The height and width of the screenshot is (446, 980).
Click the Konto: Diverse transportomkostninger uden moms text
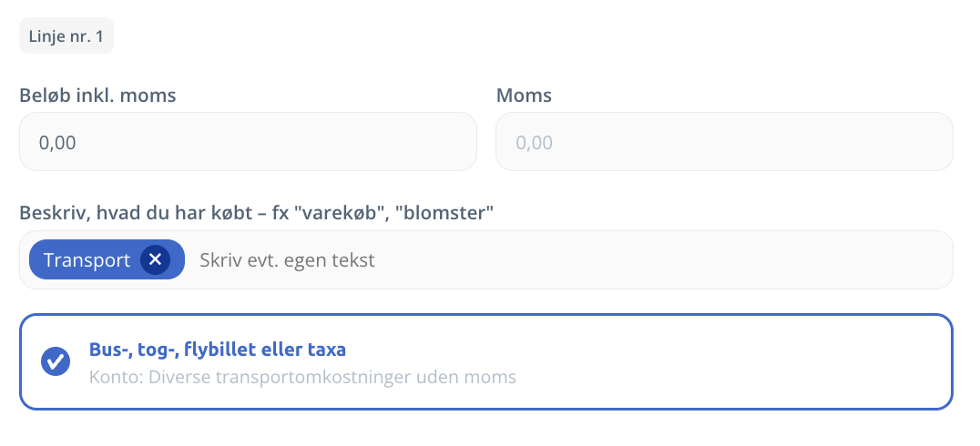click(302, 377)
